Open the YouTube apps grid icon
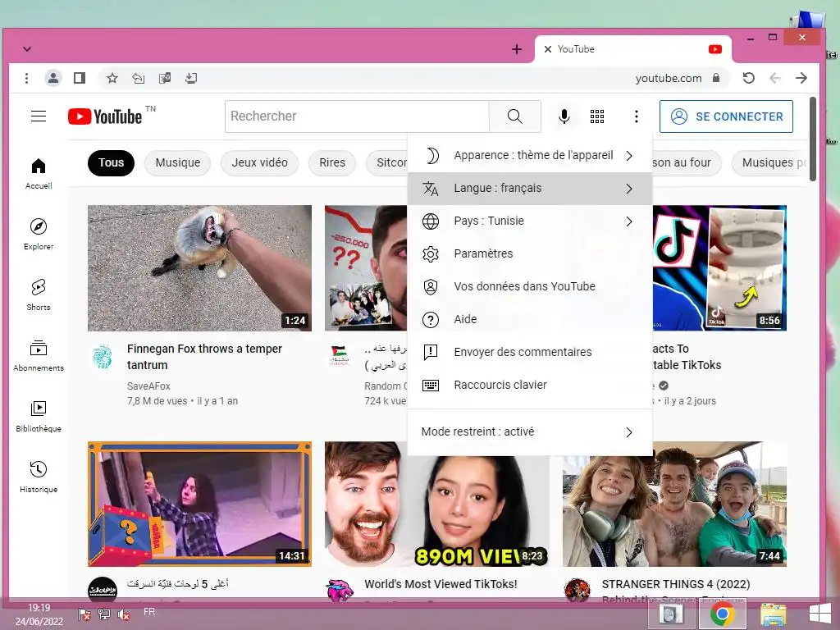 point(597,116)
